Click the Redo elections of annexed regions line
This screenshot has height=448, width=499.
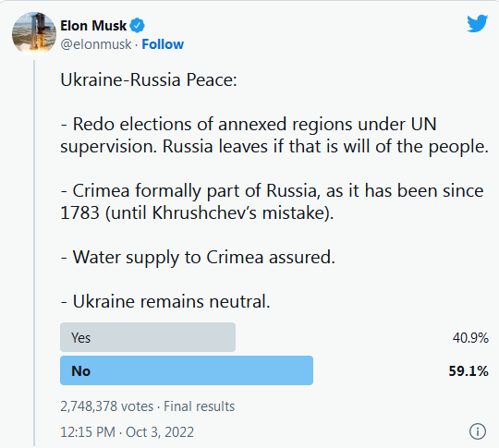click(274, 135)
